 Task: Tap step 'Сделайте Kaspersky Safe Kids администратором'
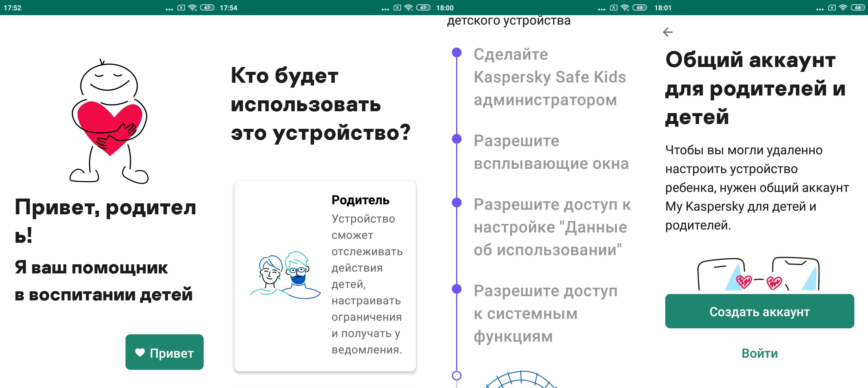pos(549,77)
